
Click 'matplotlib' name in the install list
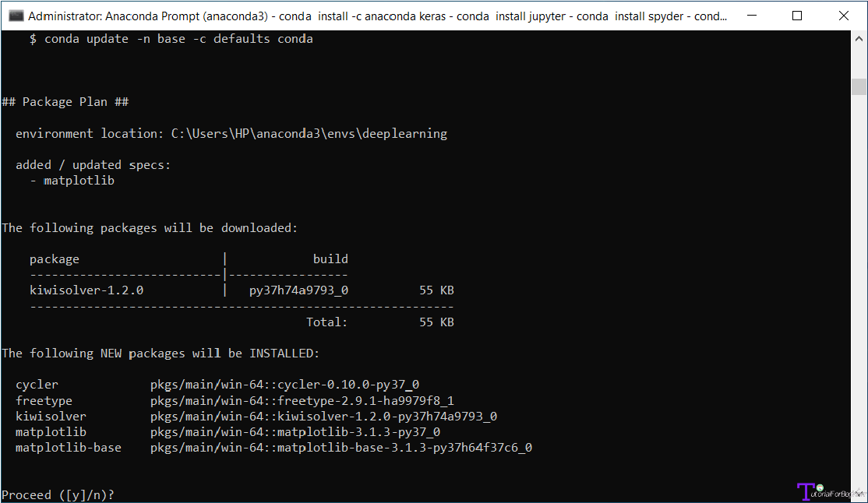coord(51,432)
